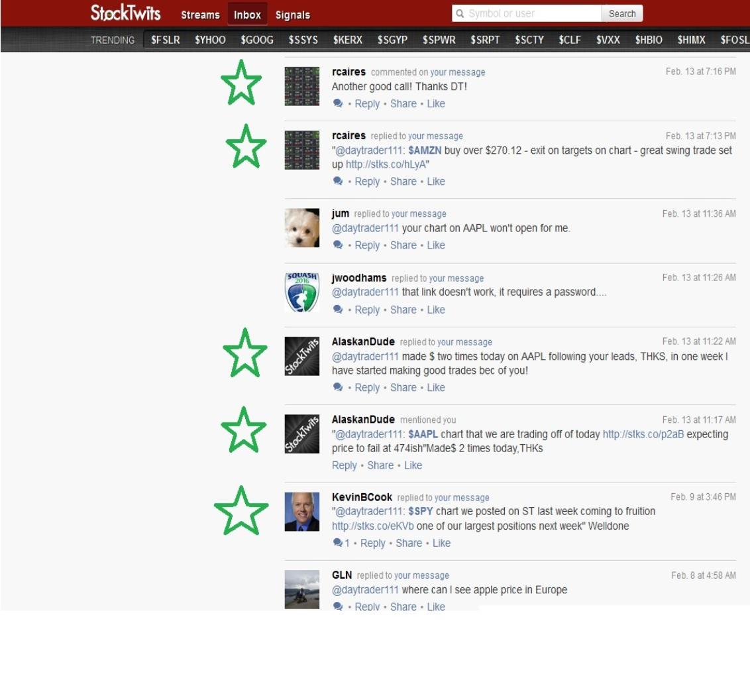Click the comment bubble icon on KevinBCook's post

tap(338, 544)
